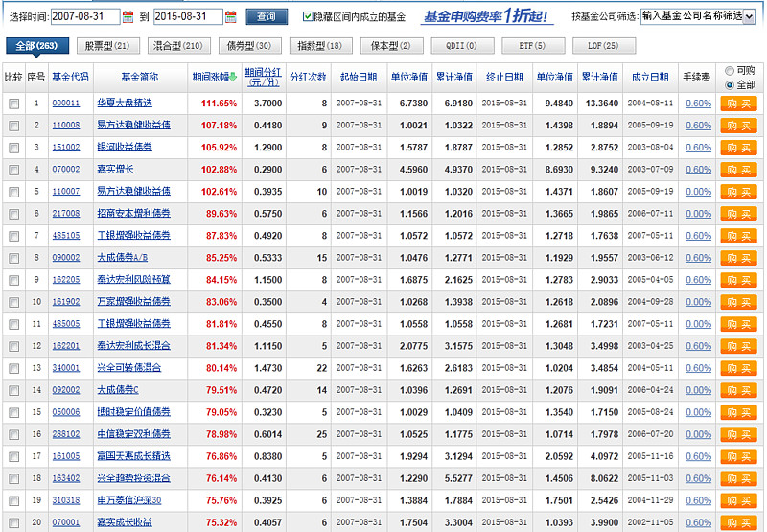Open fund code 000011 link
767x532 pixels.
tap(66, 104)
